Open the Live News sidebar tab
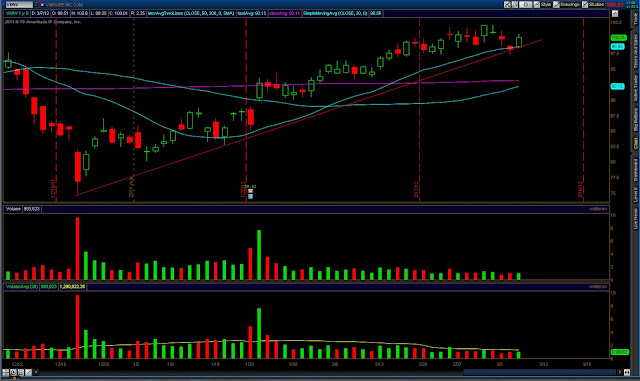 [636, 219]
